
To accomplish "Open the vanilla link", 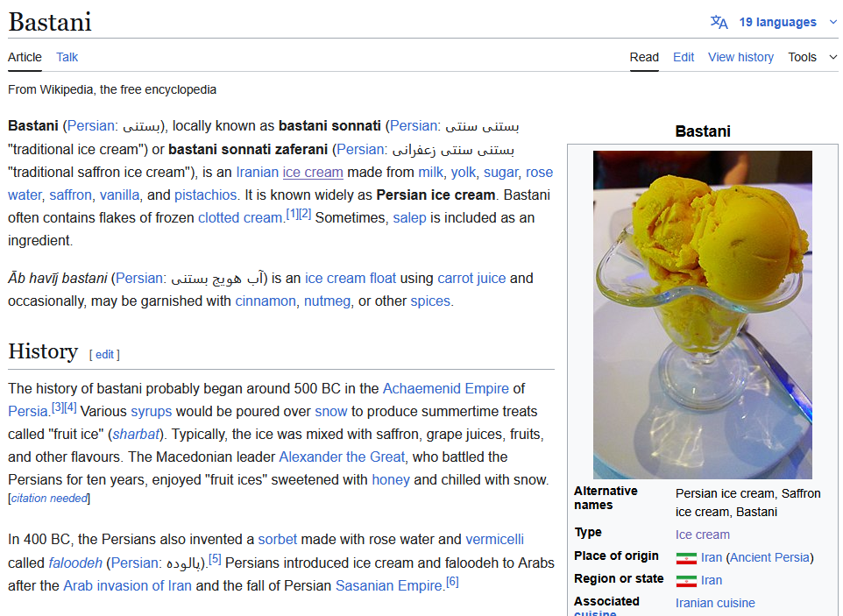I will [119, 195].
